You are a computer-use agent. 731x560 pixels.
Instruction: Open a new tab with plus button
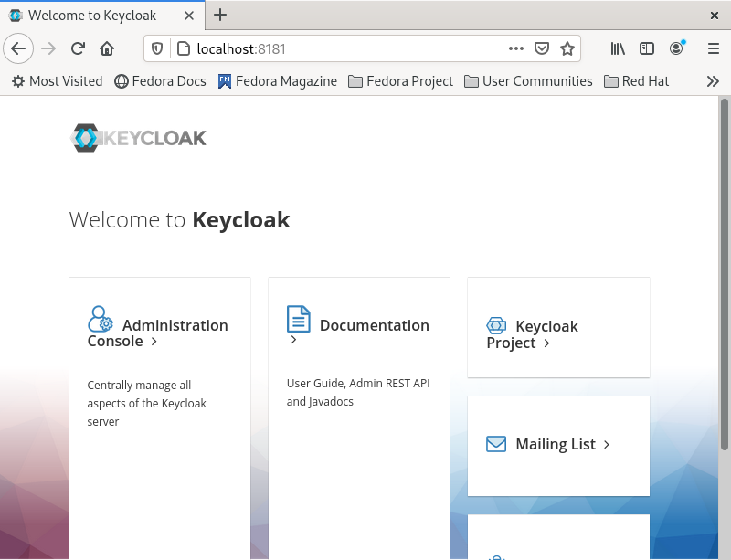point(220,15)
